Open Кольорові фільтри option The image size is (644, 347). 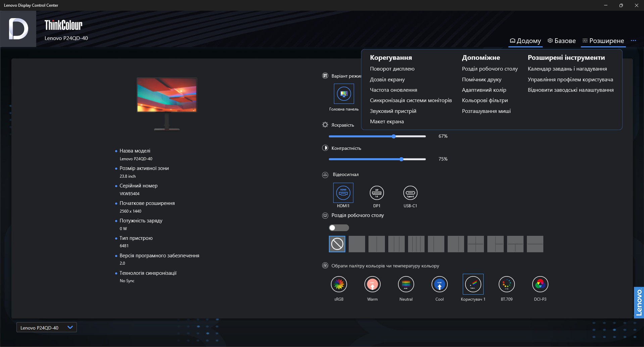(485, 100)
